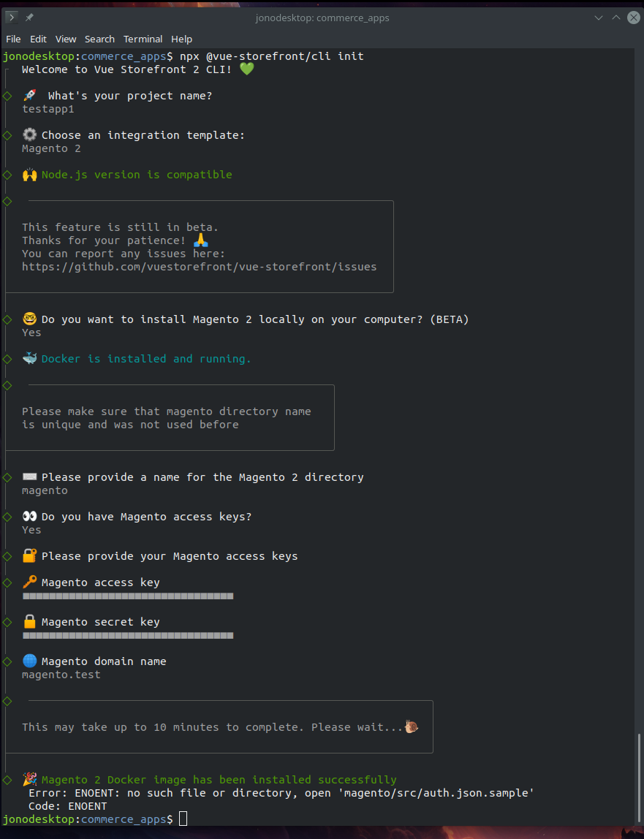Minimize window using the down chevron
The image size is (644, 839).
click(599, 18)
